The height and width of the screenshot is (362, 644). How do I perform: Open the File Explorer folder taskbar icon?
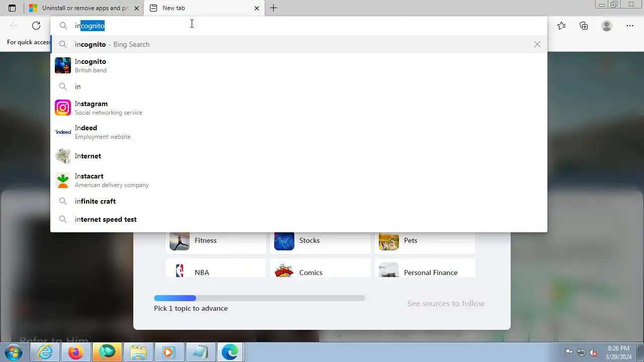(138, 352)
